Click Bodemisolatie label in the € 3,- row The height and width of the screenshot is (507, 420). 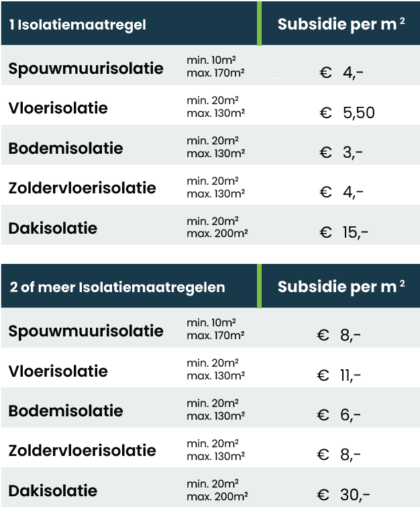(66, 148)
